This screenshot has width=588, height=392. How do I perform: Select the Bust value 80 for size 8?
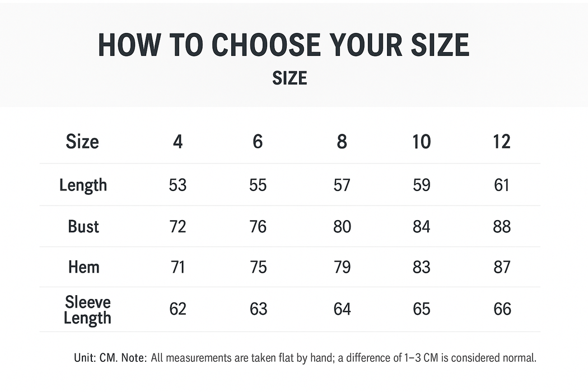[342, 227]
